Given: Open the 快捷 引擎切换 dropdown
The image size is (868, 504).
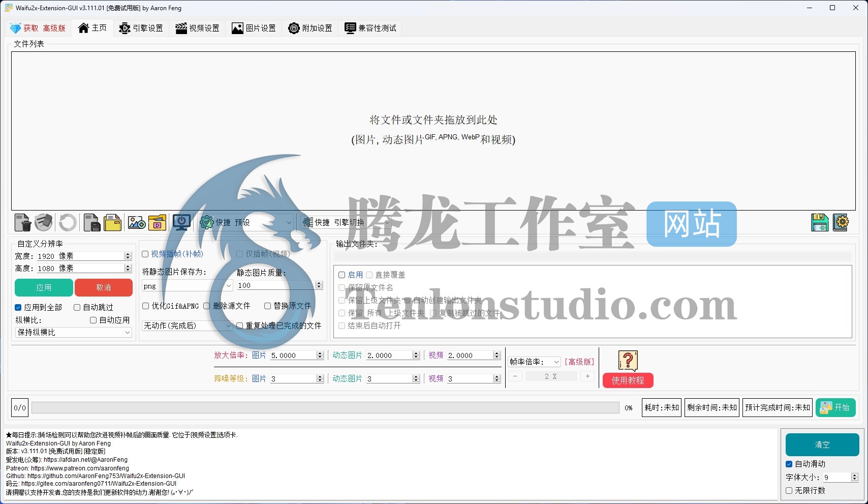Looking at the screenshot, I should [x=346, y=222].
